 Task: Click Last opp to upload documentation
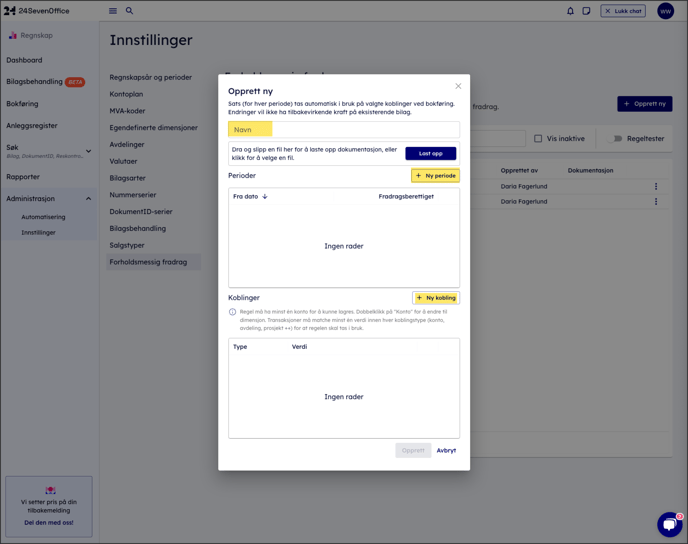[x=430, y=154]
